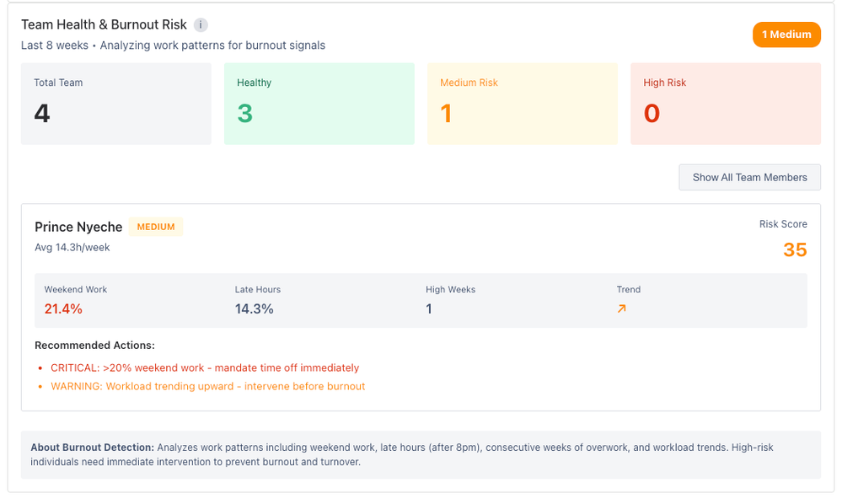Click the About Burnout Detection info box
Viewport: 842px width, 504px height.
click(x=421, y=454)
